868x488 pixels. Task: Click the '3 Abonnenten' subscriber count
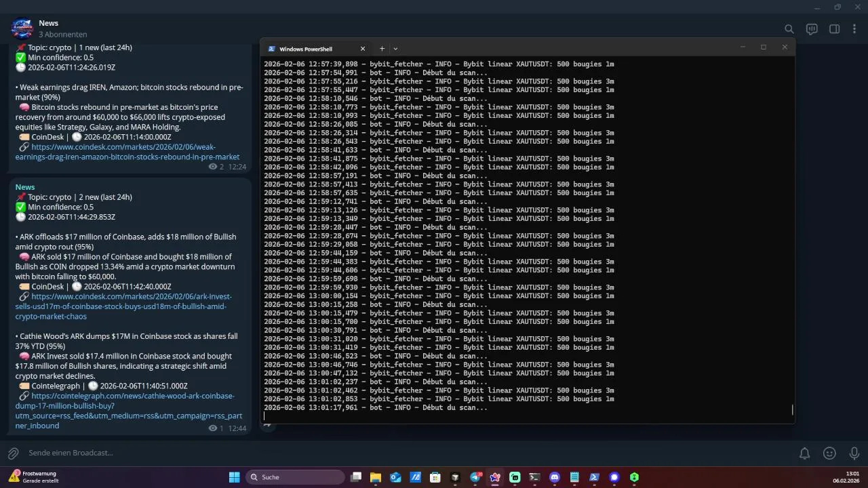62,35
